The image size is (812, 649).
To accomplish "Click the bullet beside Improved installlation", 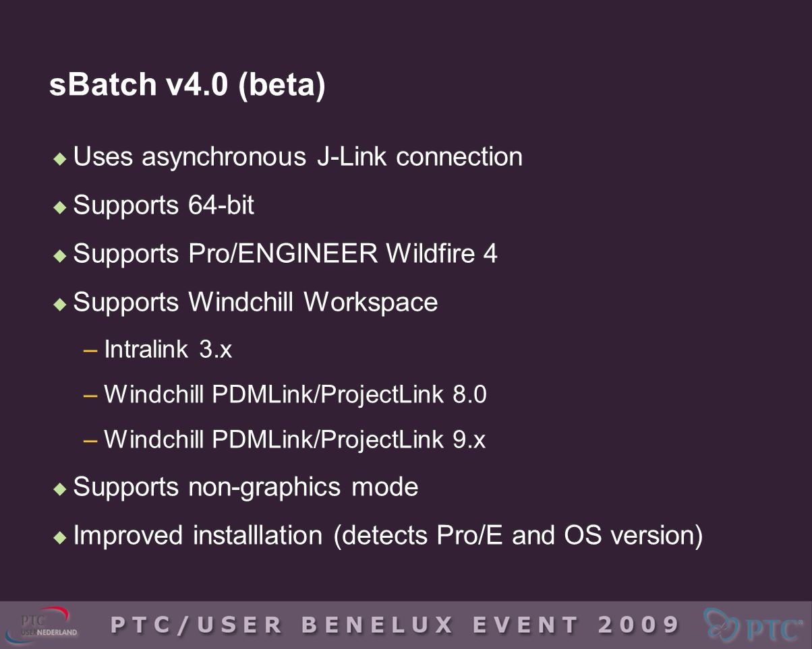I will coord(60,538).
